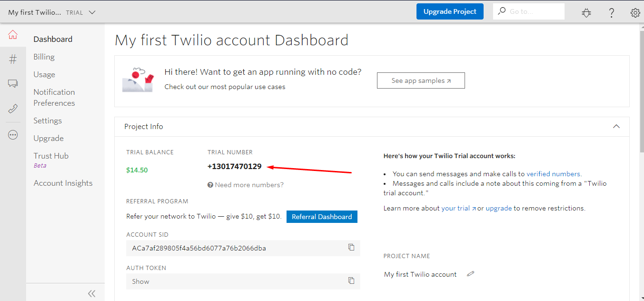The image size is (644, 301).
Task: Copy the Account SID value
Action: pos(351,247)
